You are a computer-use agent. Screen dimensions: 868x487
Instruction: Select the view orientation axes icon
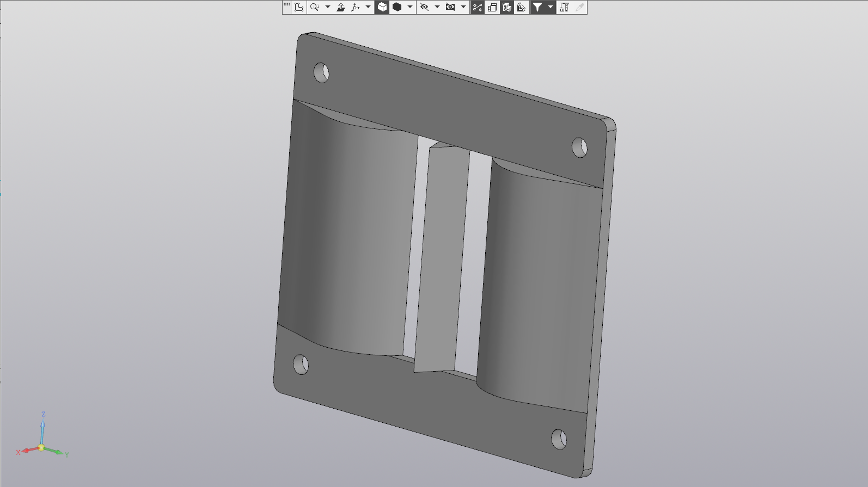click(356, 7)
